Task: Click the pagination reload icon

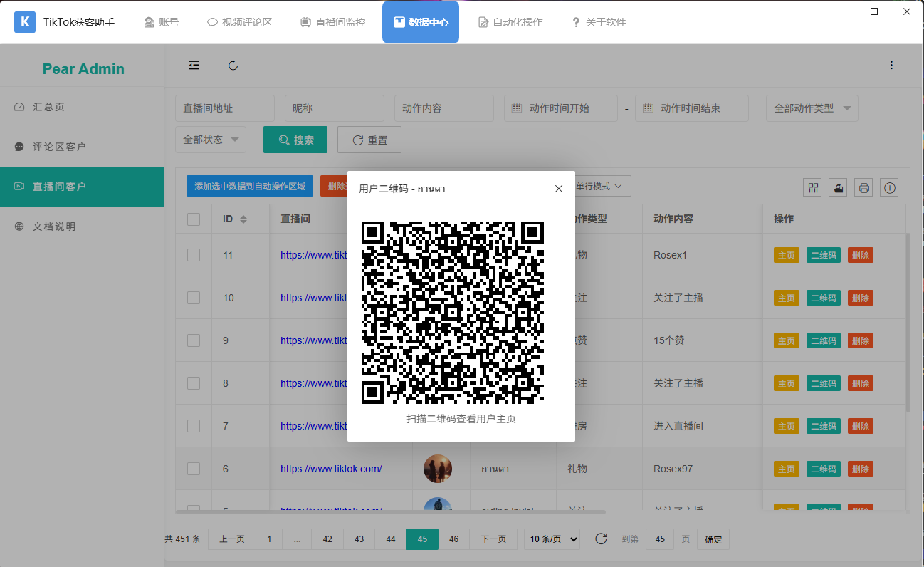Action: coord(601,539)
